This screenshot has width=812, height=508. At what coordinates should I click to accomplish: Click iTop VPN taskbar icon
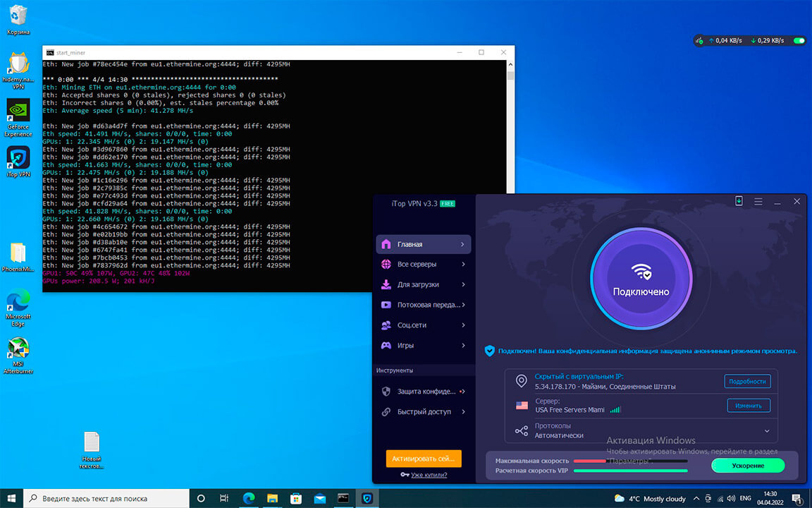[x=367, y=499]
